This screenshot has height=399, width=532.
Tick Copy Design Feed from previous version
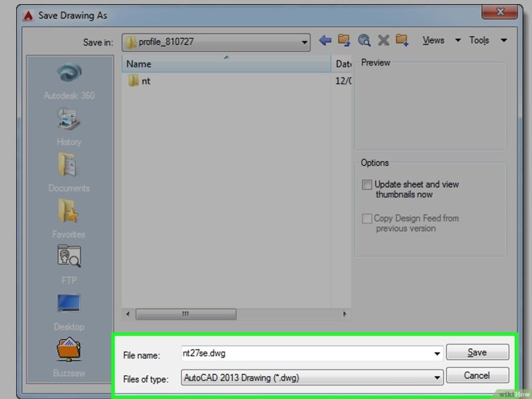coord(367,219)
